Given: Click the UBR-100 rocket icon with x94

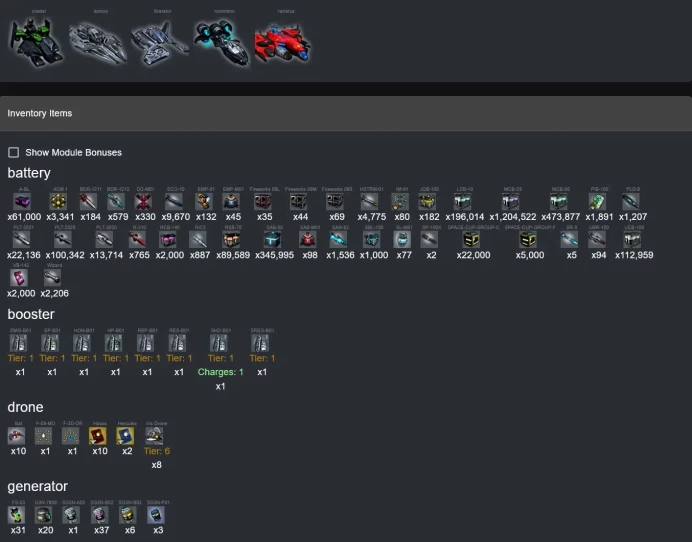Looking at the screenshot, I should pos(597,240).
